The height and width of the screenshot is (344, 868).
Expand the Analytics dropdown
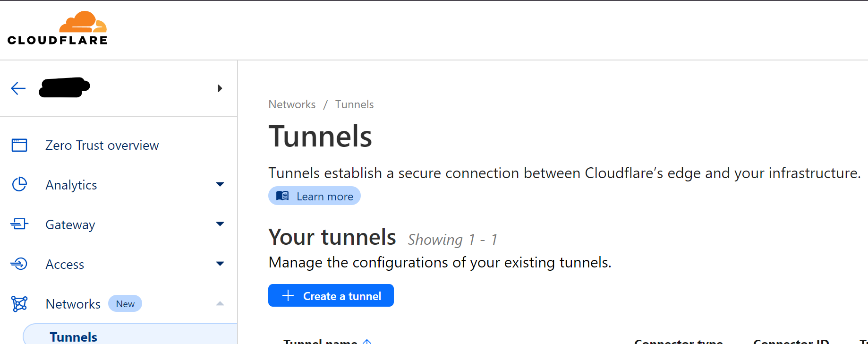coord(220,184)
